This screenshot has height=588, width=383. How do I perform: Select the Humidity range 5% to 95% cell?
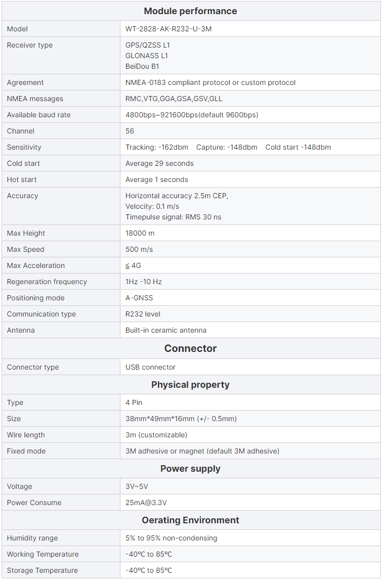coord(171,538)
